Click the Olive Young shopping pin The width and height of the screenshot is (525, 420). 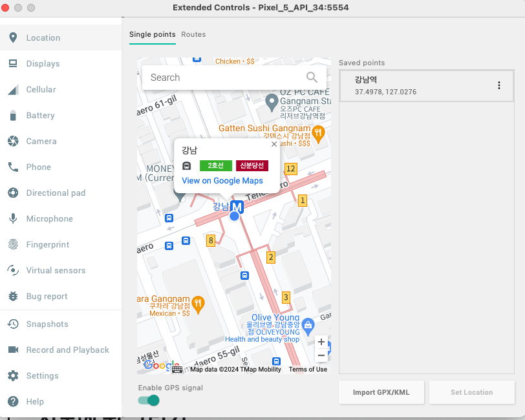[x=308, y=326]
